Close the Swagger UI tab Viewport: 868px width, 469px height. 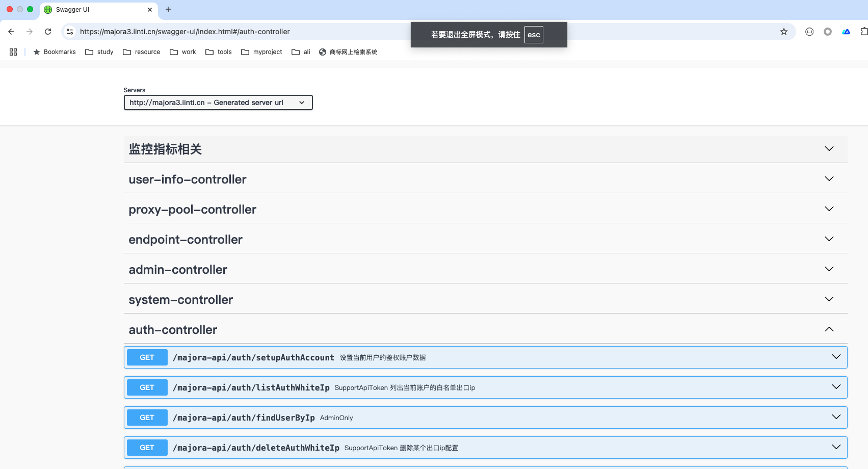150,10
